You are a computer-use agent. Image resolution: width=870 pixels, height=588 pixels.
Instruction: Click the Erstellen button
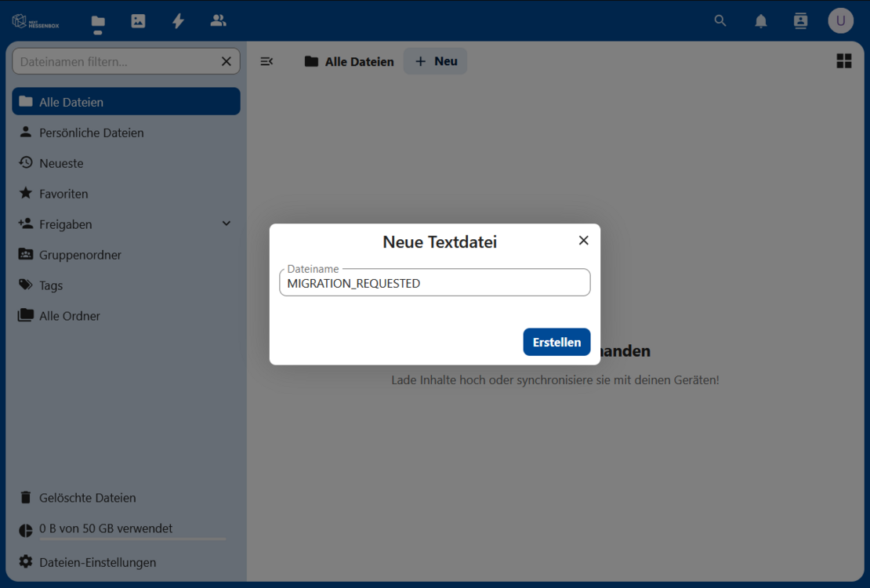[x=556, y=342]
